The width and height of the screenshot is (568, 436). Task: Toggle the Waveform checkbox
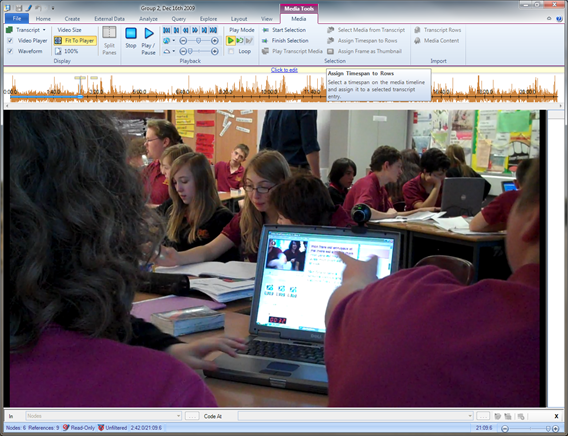[x=10, y=51]
